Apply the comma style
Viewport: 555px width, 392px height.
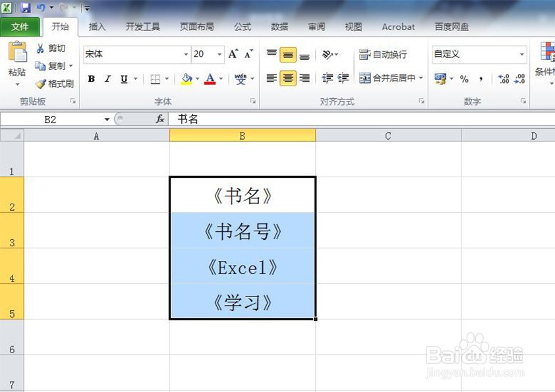tap(481, 79)
